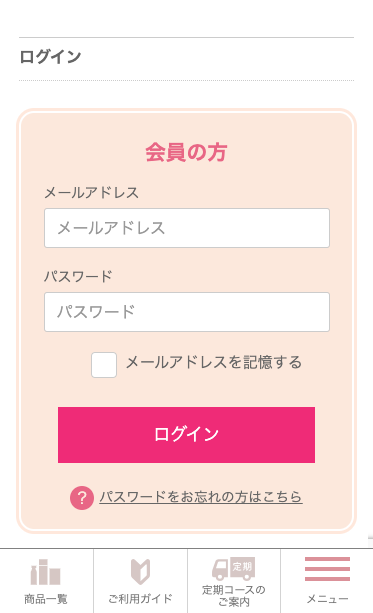
Task: Open パスワードをお忘れの方はこちら link
Action: [x=201, y=497]
